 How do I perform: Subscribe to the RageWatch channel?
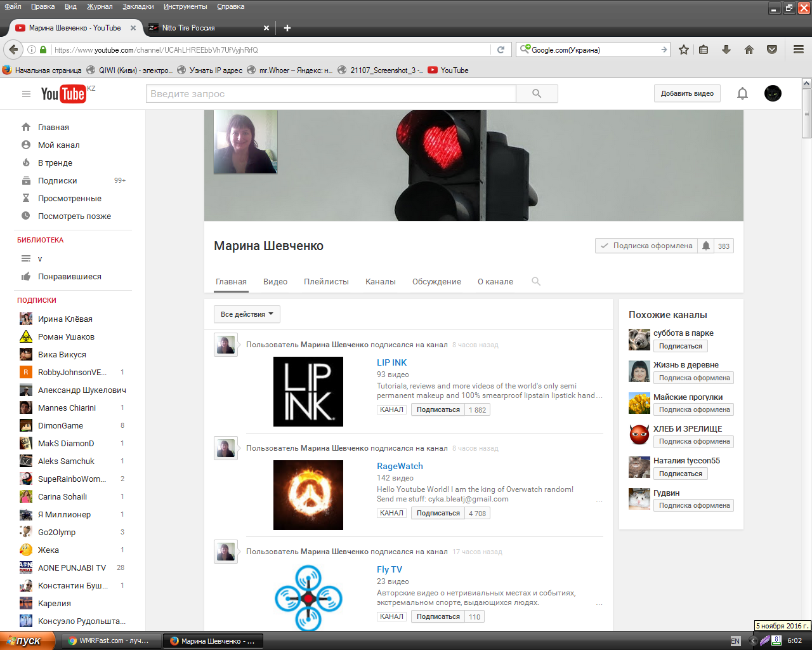pyautogui.click(x=438, y=514)
